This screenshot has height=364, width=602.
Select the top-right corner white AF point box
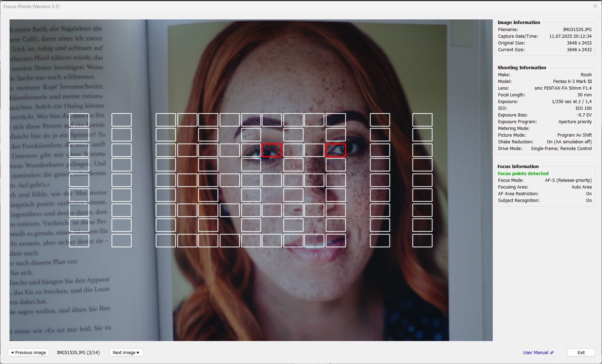click(x=422, y=120)
